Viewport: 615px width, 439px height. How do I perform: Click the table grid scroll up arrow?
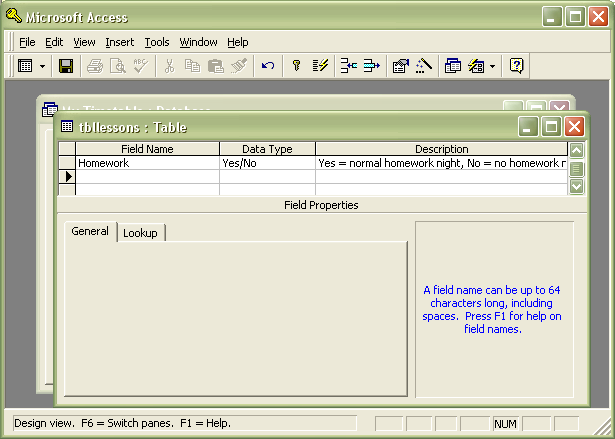click(577, 150)
